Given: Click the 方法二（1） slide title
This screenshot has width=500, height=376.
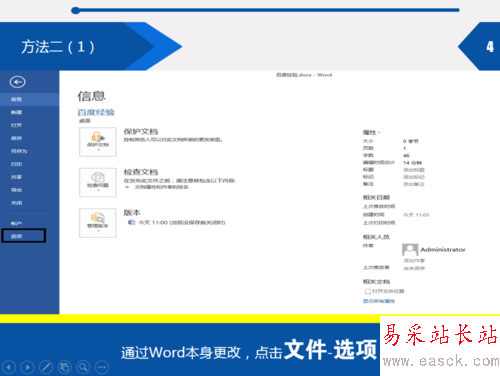Looking at the screenshot, I should point(58,47).
